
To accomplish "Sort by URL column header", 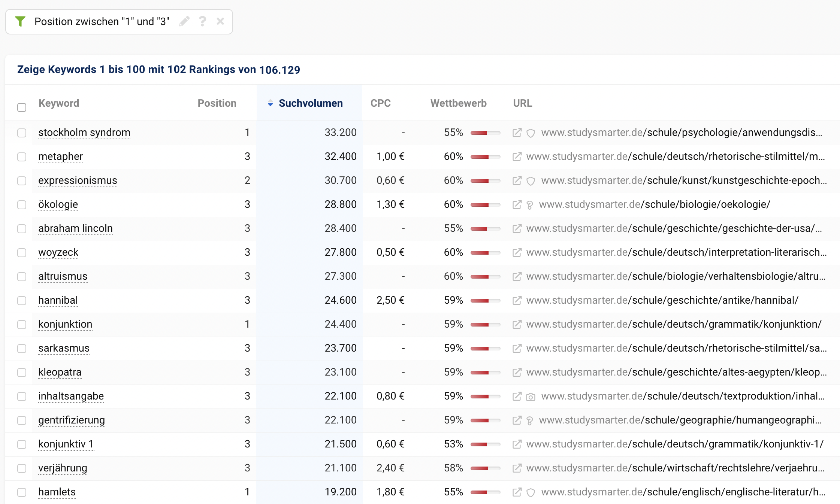I will (x=523, y=103).
